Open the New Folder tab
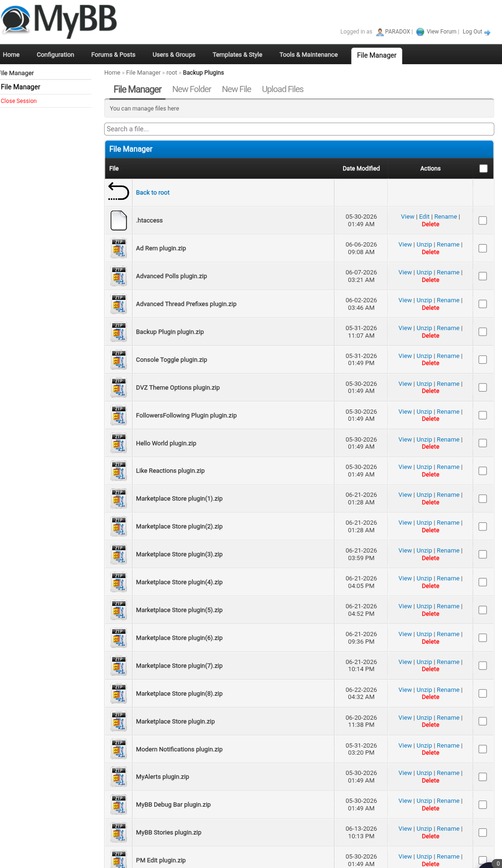Viewport: 502px width, 868px height. pos(192,89)
